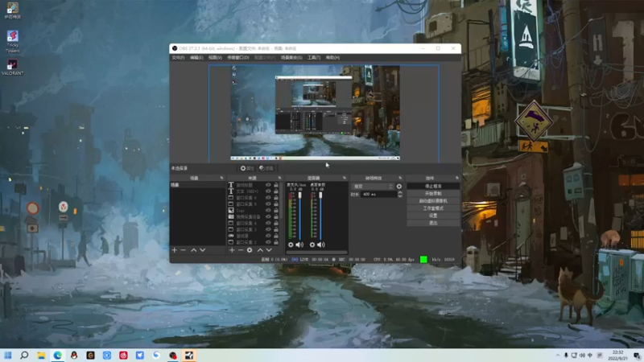Click the add source plus icon
The image size is (644, 362).
pyautogui.click(x=232, y=250)
